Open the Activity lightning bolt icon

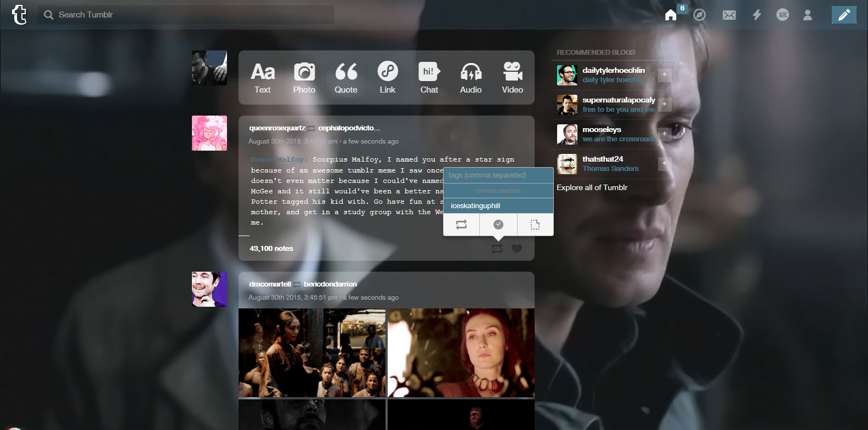(x=757, y=15)
